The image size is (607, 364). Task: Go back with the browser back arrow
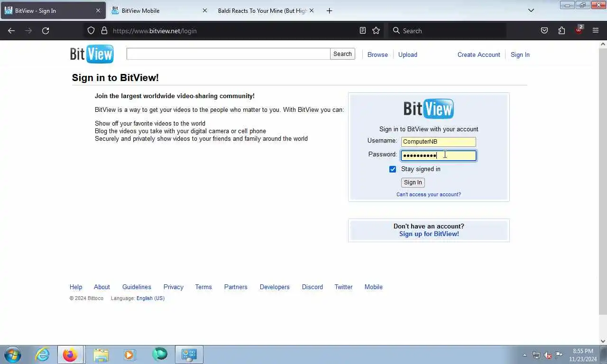pyautogui.click(x=11, y=31)
